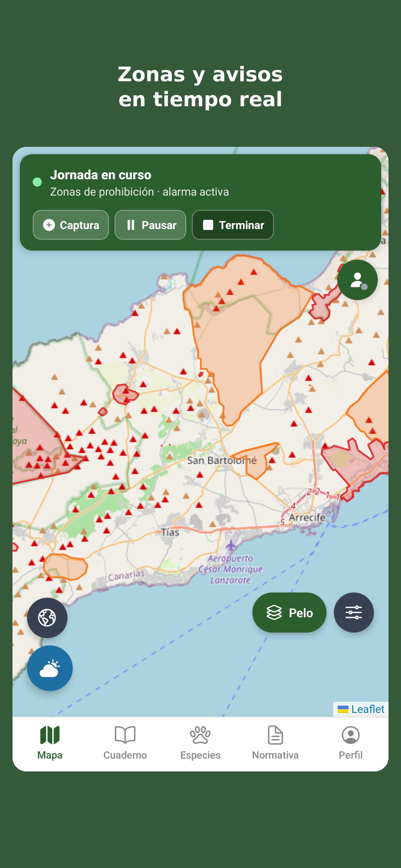
Task: Select the San Bartolomé map label
Action: pos(222,460)
